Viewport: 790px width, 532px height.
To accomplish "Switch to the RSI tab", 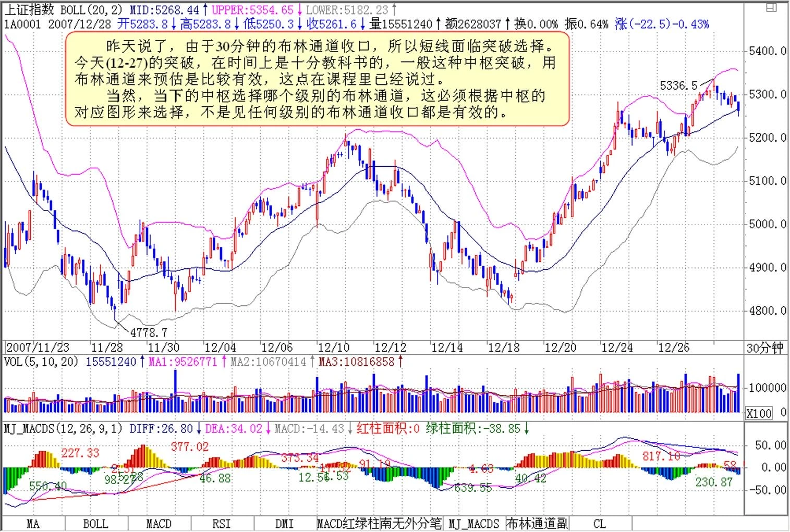I will click(x=222, y=524).
